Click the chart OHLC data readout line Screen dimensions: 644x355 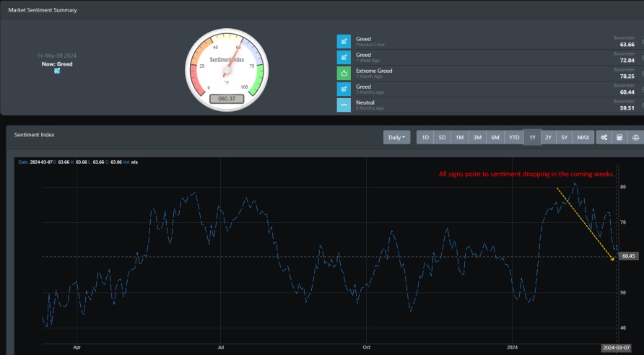tap(78, 162)
